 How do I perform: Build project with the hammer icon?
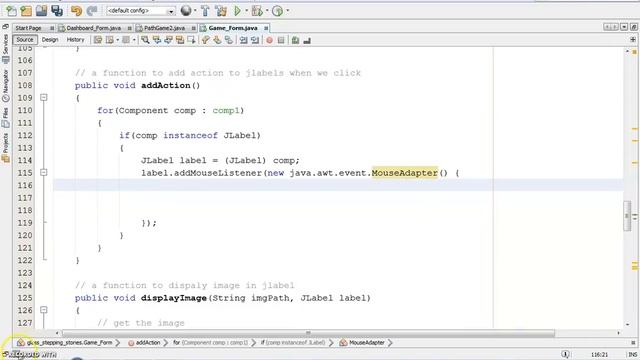(x=205, y=11)
